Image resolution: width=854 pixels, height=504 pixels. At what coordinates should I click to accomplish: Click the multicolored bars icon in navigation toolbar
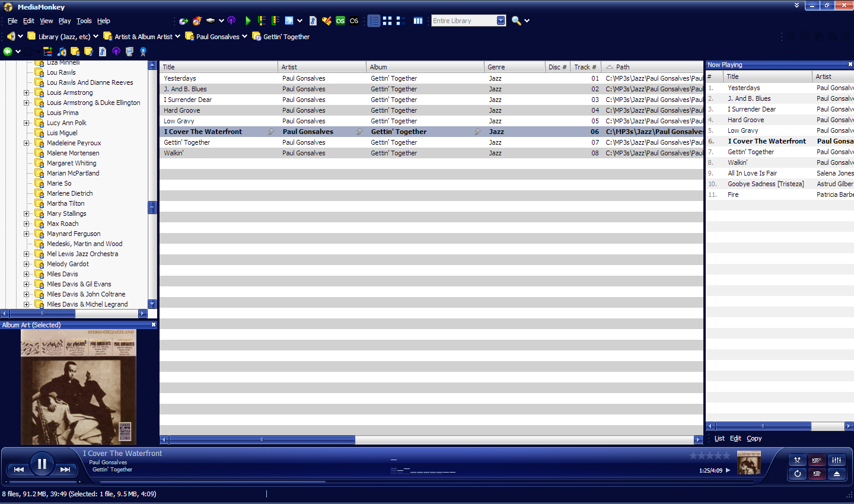click(48, 52)
